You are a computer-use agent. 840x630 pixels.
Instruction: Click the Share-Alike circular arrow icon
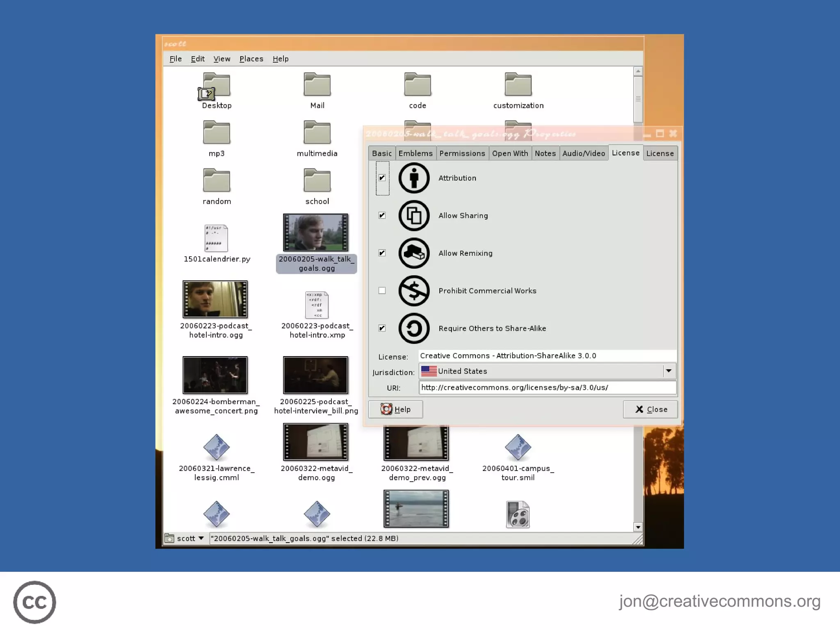413,328
